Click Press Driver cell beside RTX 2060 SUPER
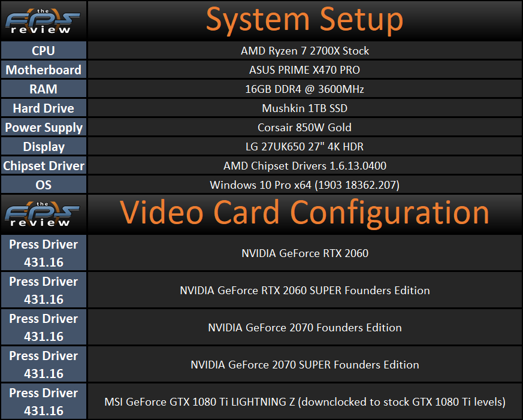 [x=44, y=290]
